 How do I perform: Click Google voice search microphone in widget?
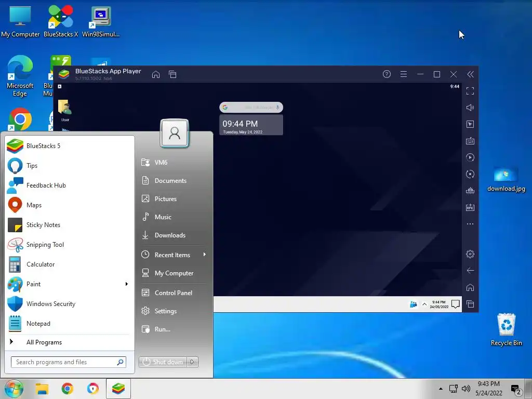(x=277, y=107)
